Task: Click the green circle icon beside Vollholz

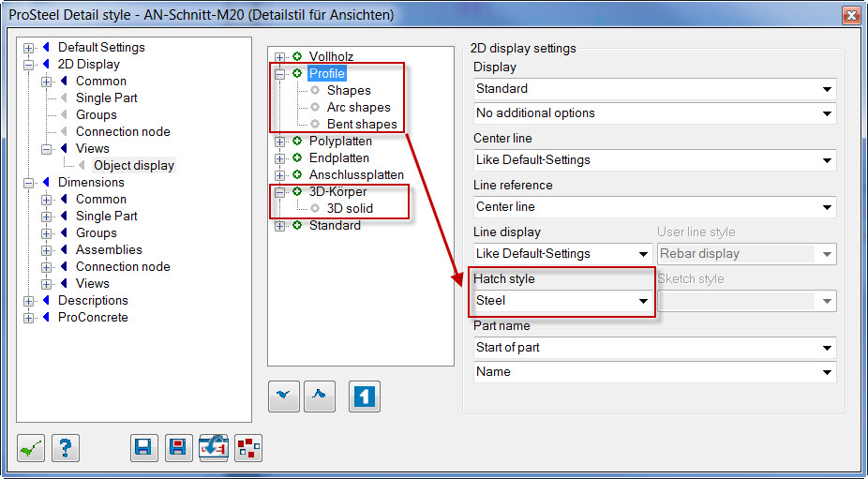Action: [298, 56]
